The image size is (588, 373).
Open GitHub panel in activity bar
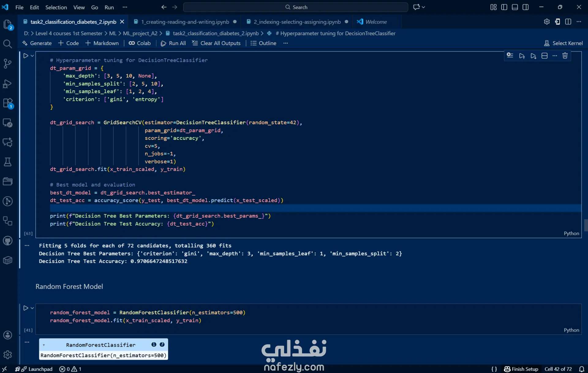(7, 241)
